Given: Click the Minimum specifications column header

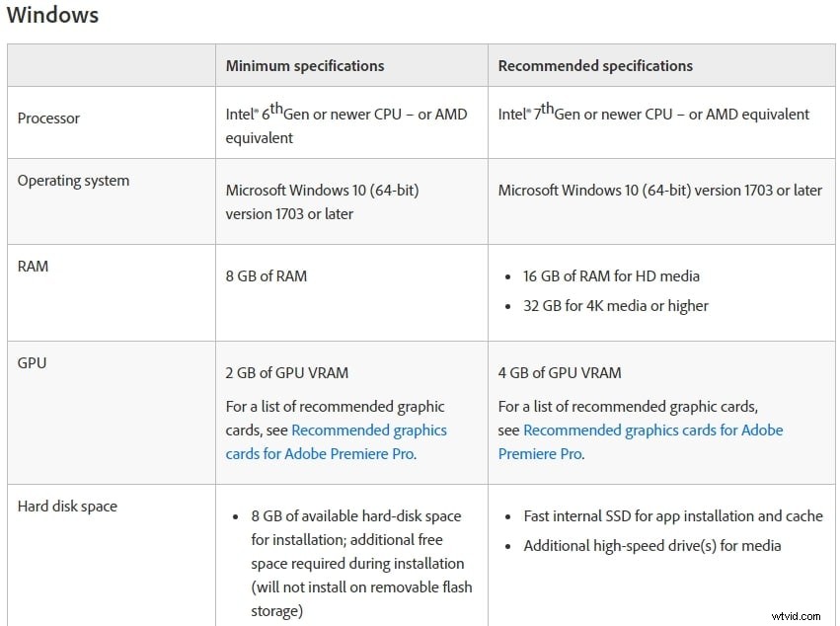Looking at the screenshot, I should 305,66.
